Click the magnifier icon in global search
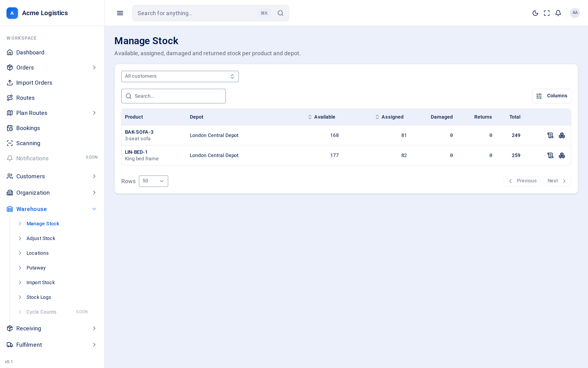 pyautogui.click(x=280, y=13)
